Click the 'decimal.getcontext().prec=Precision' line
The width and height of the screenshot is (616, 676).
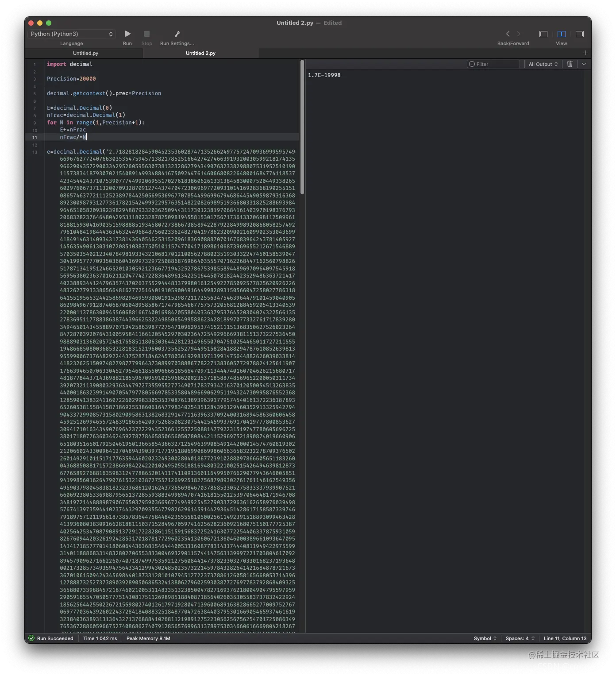point(104,93)
